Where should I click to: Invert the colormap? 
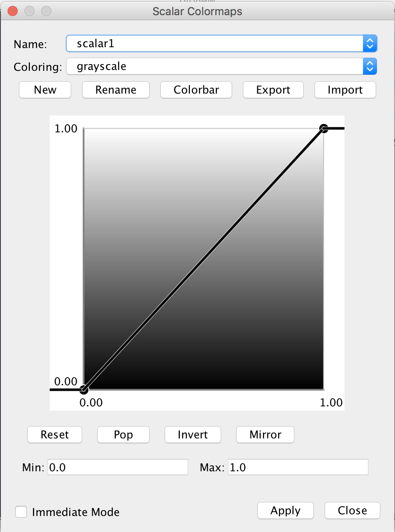193,435
